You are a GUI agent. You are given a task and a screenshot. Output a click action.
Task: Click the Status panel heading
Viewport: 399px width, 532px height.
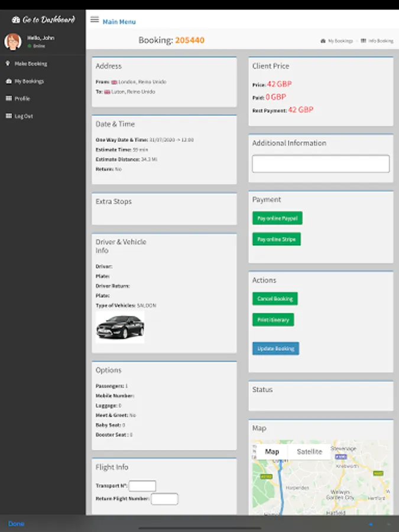click(x=262, y=390)
